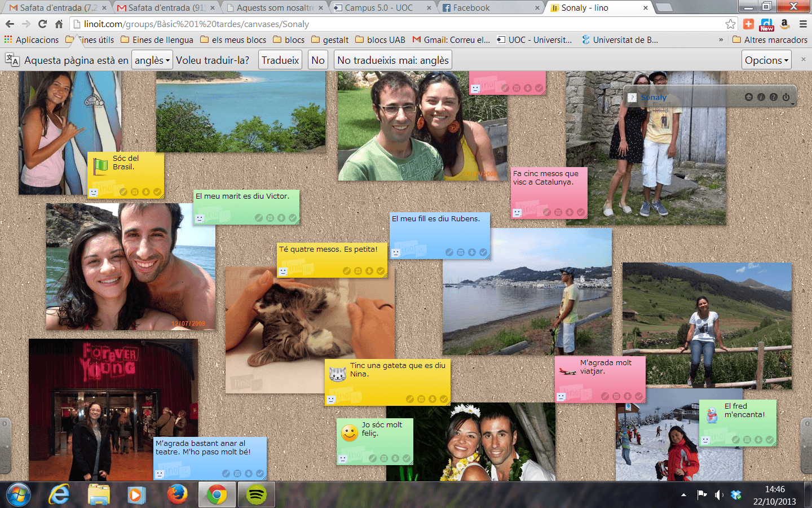Mark 'El meu fill es diu Rubens' sticky done
Screen dimensions: 812x508
(x=483, y=252)
